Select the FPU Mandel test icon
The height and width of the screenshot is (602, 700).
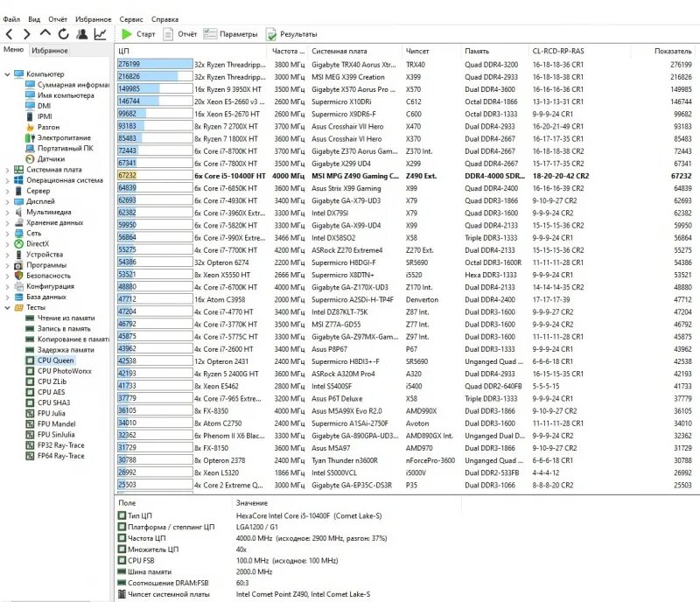30,423
